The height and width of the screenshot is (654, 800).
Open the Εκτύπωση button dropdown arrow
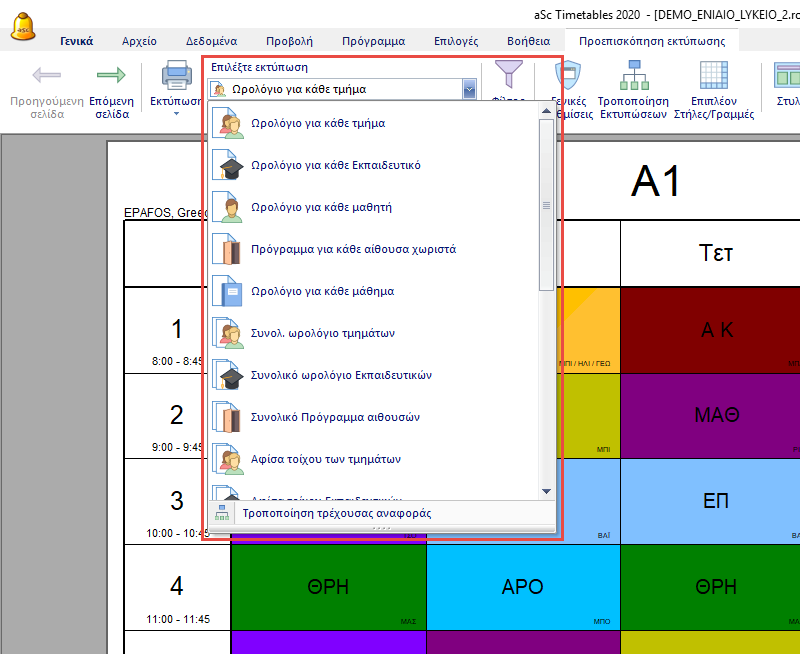point(176,113)
